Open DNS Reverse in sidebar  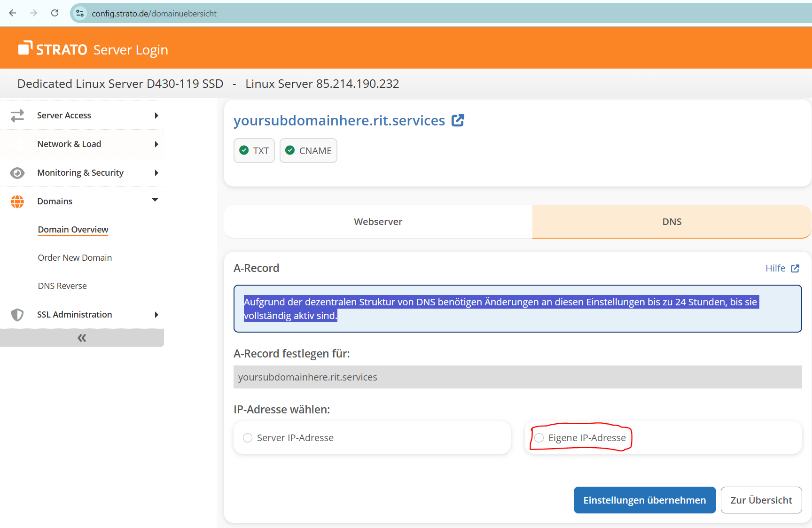[62, 286]
